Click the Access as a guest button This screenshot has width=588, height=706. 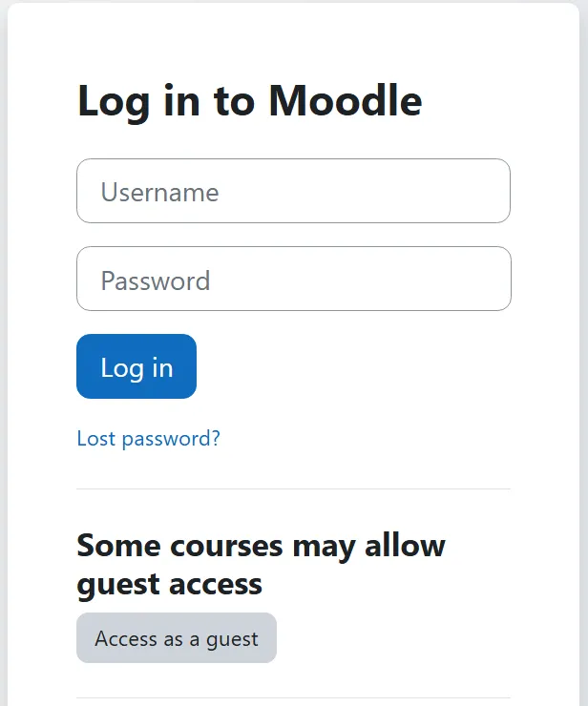click(x=177, y=638)
